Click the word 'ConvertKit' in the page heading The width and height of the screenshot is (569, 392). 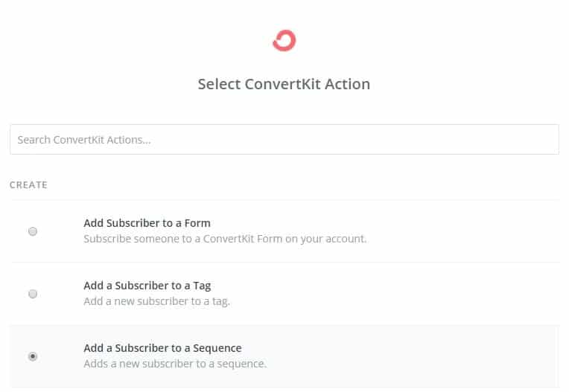point(283,84)
